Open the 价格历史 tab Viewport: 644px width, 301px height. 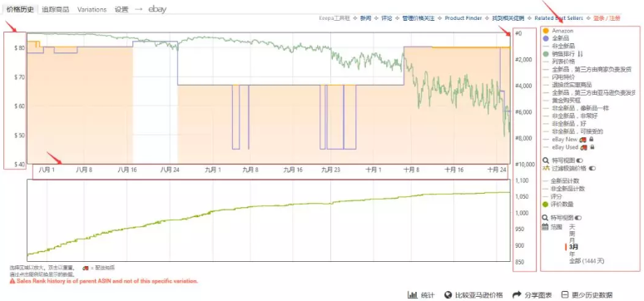click(20, 9)
